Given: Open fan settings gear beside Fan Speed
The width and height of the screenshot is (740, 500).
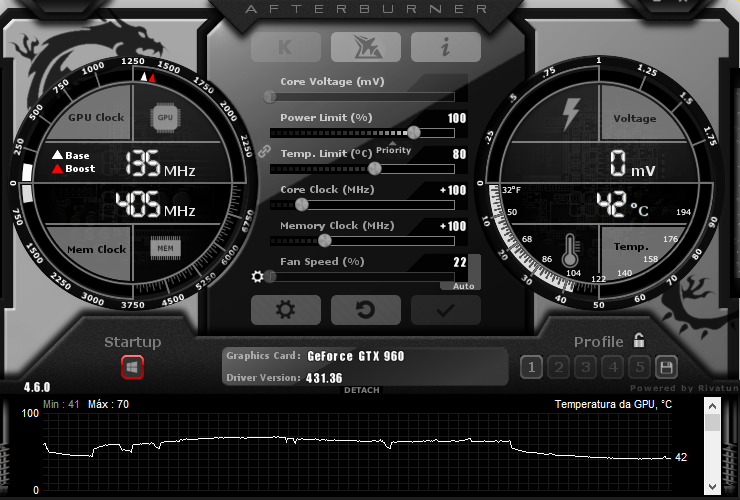Looking at the screenshot, I should [258, 276].
